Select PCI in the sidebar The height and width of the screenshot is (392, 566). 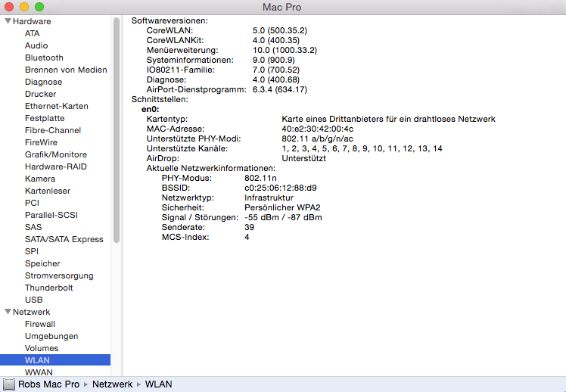[x=32, y=203]
